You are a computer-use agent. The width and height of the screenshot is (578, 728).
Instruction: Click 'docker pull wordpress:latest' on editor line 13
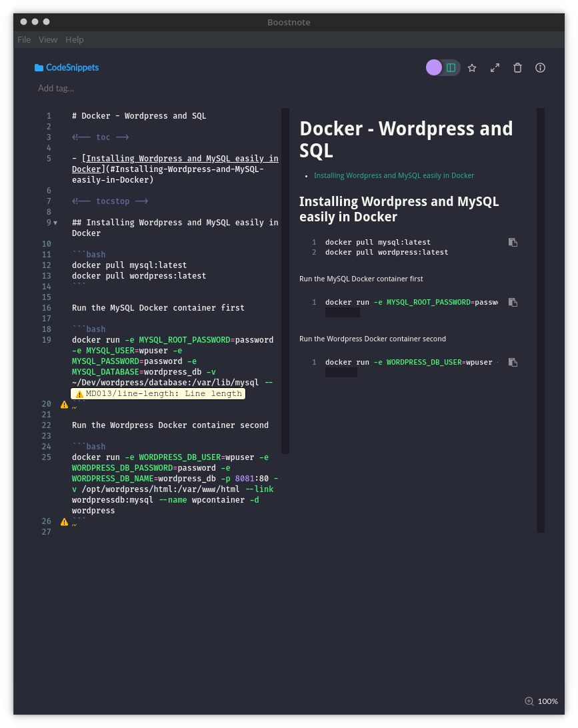[139, 276]
